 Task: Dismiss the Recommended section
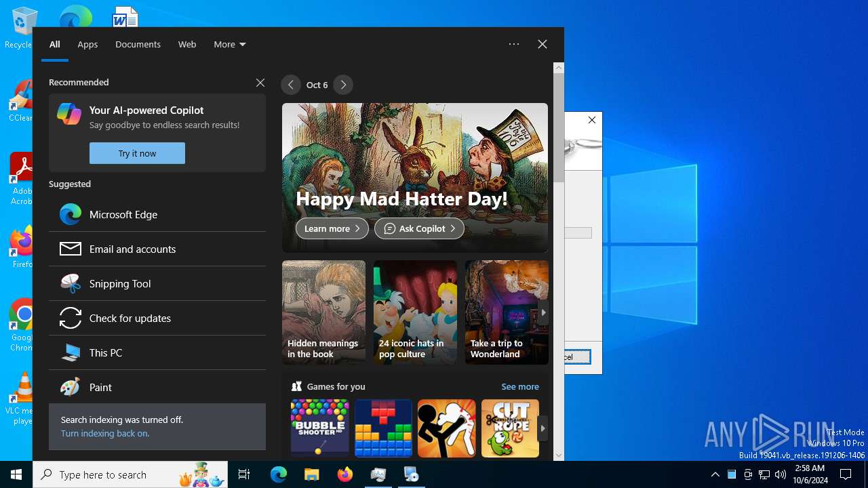[260, 83]
